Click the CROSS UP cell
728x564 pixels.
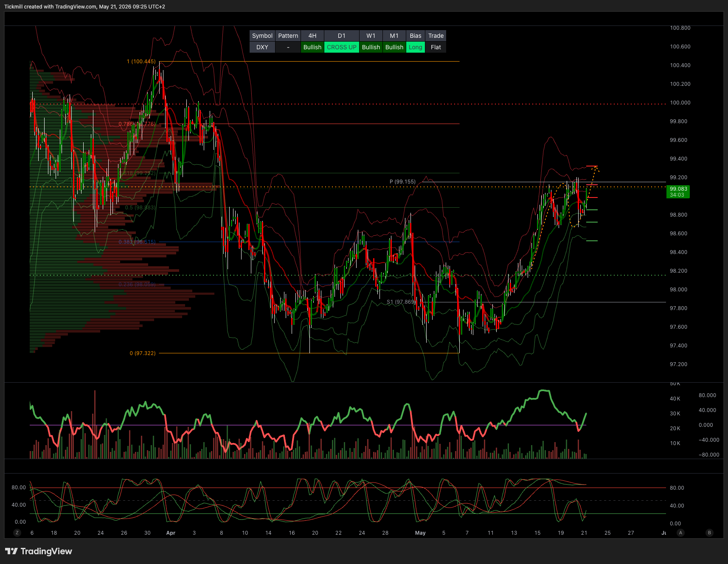click(x=342, y=47)
